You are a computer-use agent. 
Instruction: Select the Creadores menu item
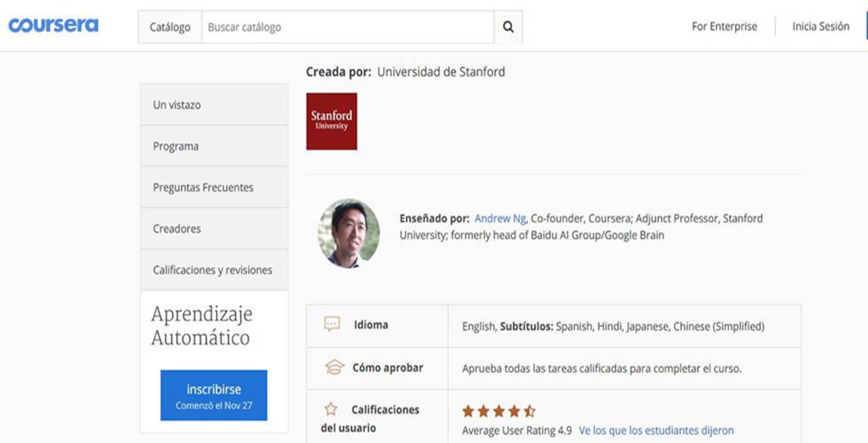click(x=176, y=229)
